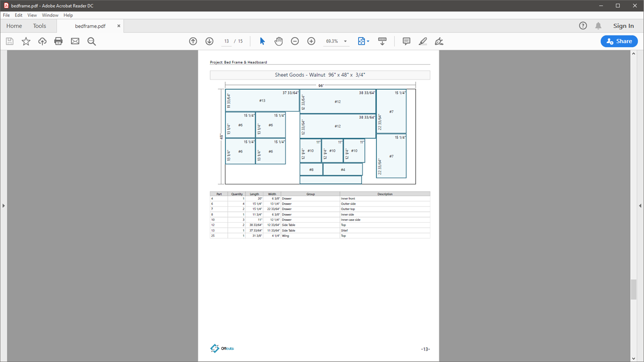
Task: Click the scroll down arrow
Action: coord(634,358)
